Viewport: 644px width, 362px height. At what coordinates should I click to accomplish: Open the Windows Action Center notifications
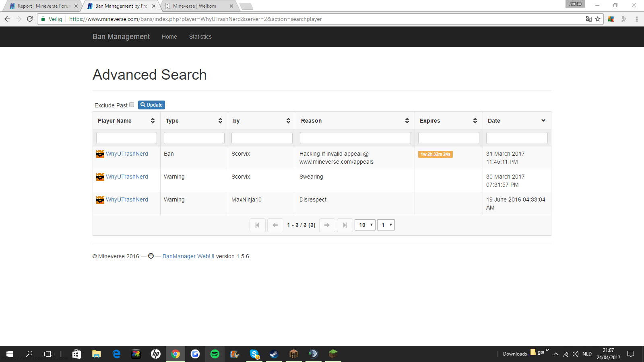pyautogui.click(x=631, y=354)
